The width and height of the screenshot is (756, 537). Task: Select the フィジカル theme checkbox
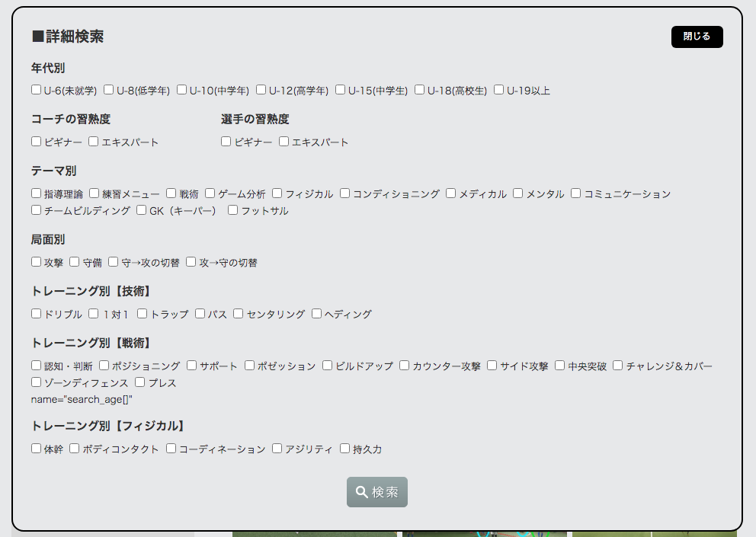coord(277,193)
